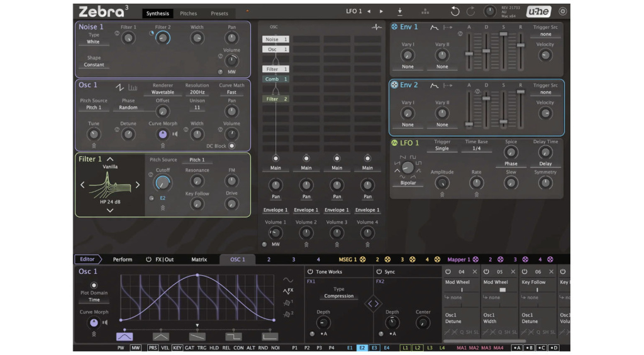Toggle the DC Block switch in Osc 1
Viewport: 644px width, 355px height.
(232, 146)
